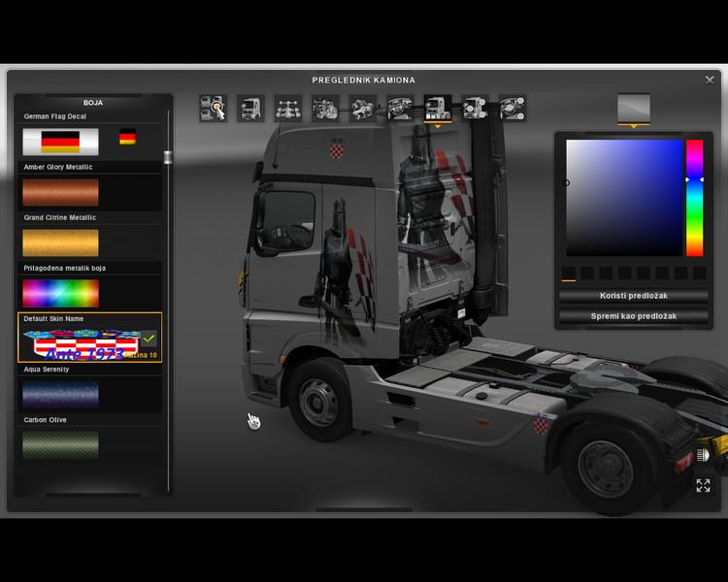This screenshot has width=728, height=582.
Task: Open the wheels and tires icon
Action: (513, 108)
